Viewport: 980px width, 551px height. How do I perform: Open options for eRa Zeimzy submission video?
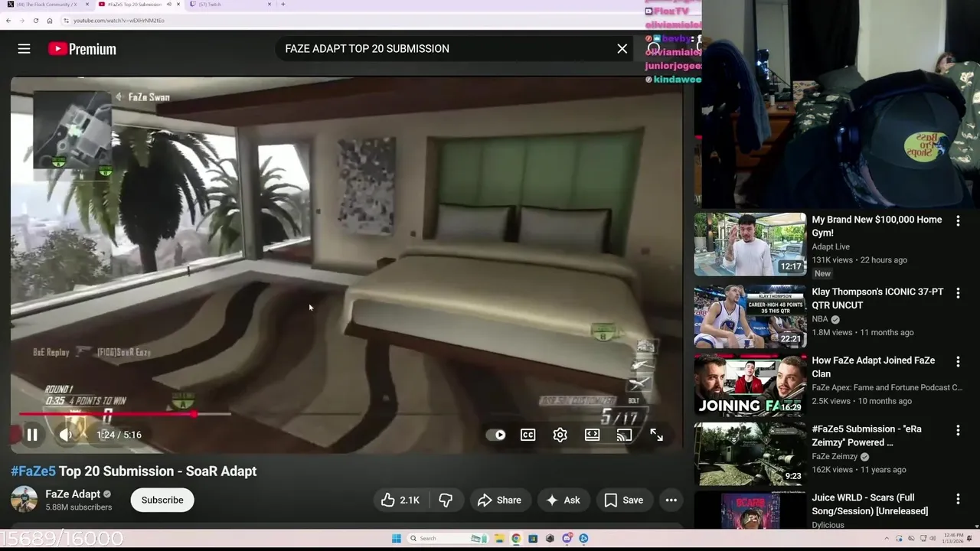958,430
